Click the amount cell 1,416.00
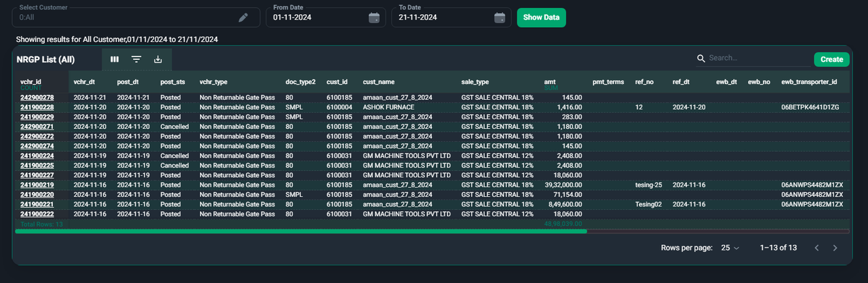868x283 pixels. [x=570, y=107]
